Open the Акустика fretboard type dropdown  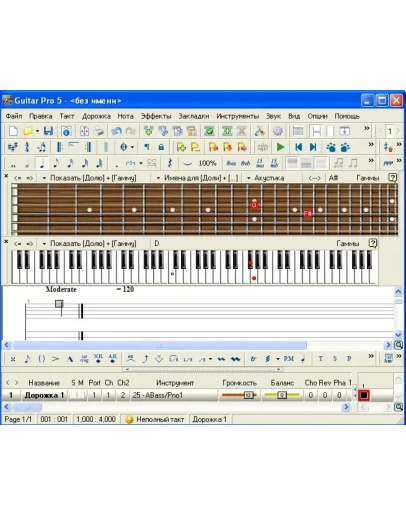(x=266, y=178)
